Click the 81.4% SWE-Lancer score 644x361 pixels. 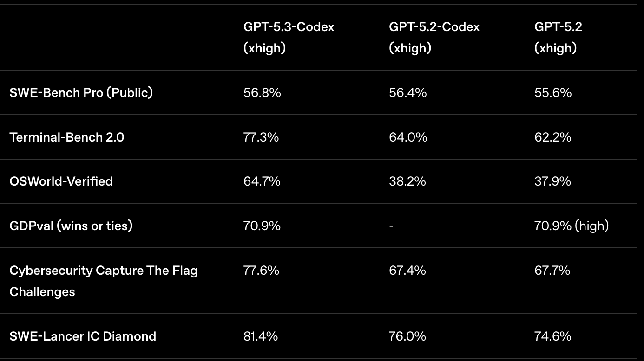261,336
